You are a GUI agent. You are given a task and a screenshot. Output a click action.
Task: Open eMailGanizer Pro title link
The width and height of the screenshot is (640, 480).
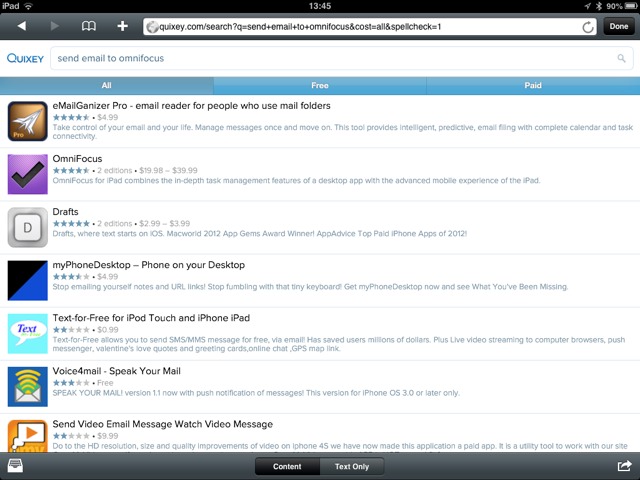pos(191,105)
